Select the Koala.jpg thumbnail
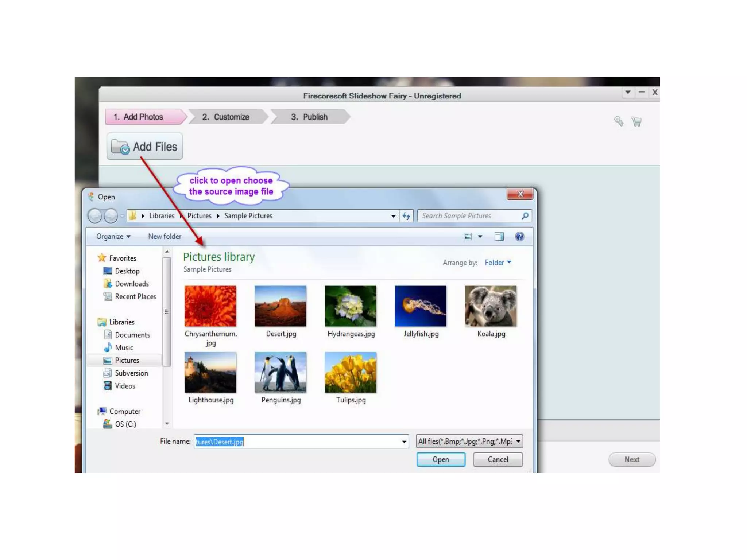The width and height of the screenshot is (747, 560). [x=491, y=306]
